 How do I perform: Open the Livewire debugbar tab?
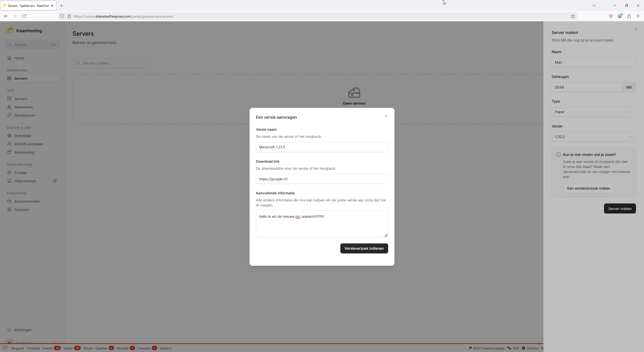[x=144, y=348]
